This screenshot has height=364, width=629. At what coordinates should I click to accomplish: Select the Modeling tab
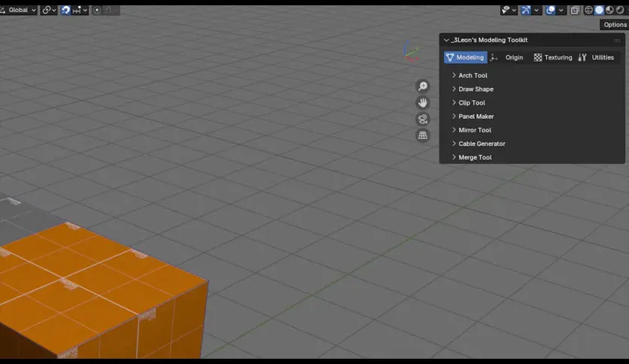pos(465,57)
